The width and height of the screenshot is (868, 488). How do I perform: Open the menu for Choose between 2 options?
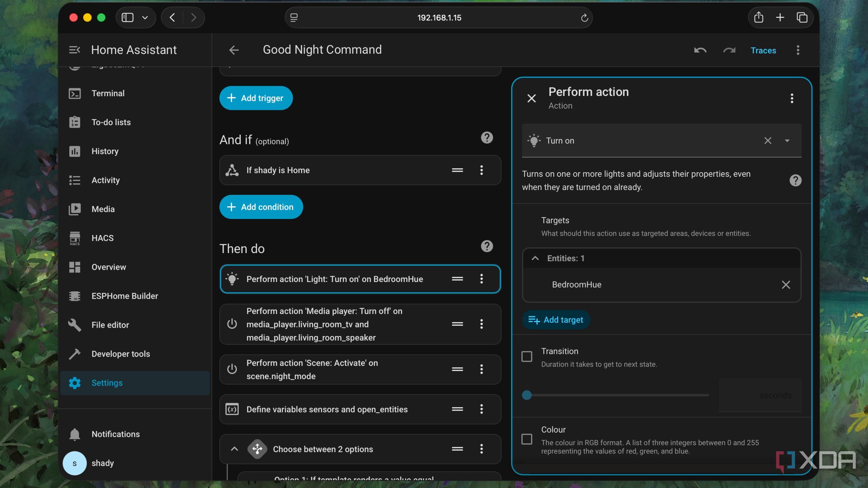click(481, 449)
